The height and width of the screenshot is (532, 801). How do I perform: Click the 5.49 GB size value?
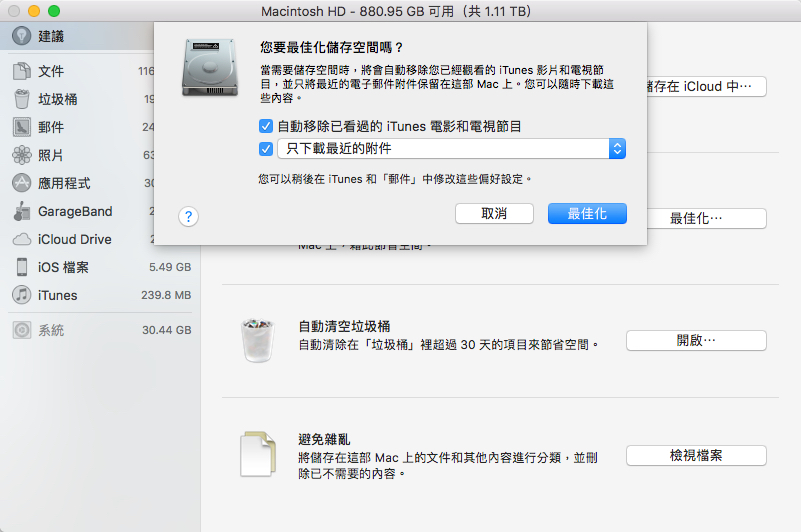point(170,267)
